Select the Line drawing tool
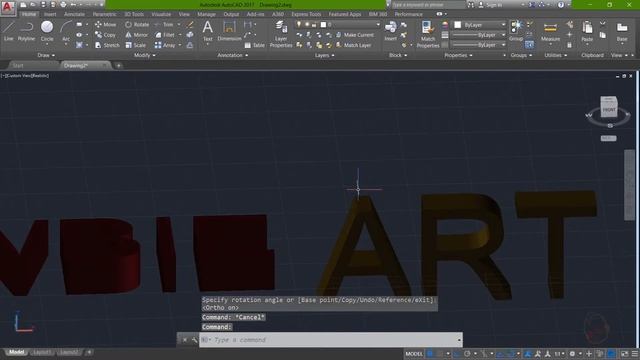 pyautogui.click(x=9, y=31)
